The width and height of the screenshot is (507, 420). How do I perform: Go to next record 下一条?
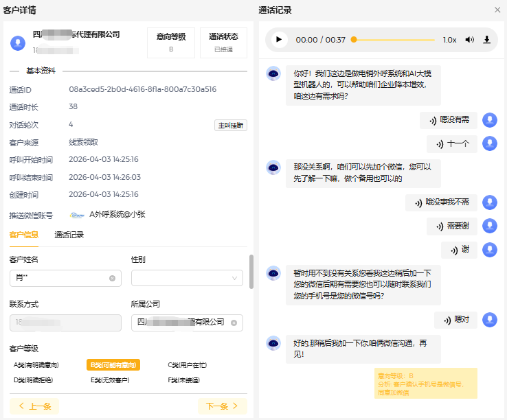pyautogui.click(x=222, y=406)
